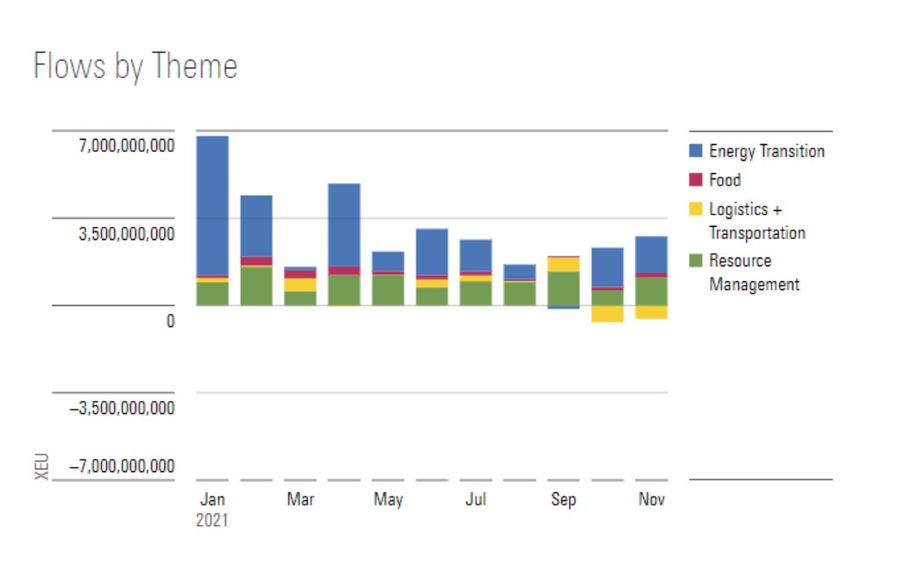Click the 7,000,000,000 y-axis label
Image resolution: width=921 pixels, height=588 pixels.
127,146
